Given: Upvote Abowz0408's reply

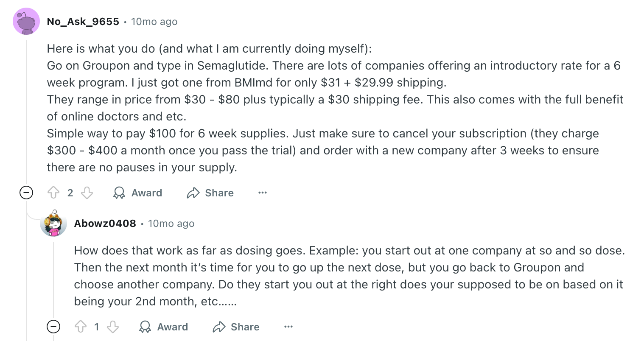Looking at the screenshot, I should (81, 327).
